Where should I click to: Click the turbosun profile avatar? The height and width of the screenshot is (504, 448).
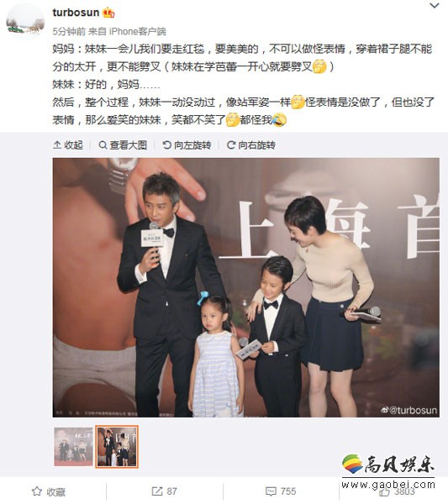tap(25, 22)
